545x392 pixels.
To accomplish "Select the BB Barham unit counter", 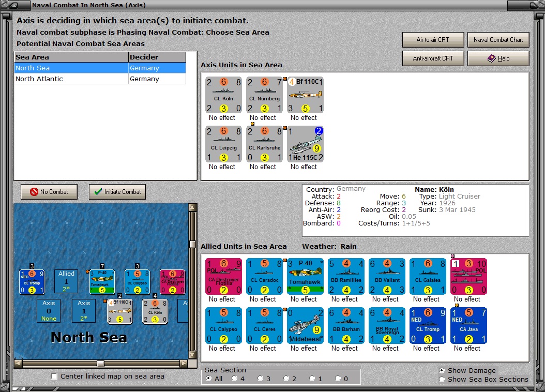I will point(346,326).
